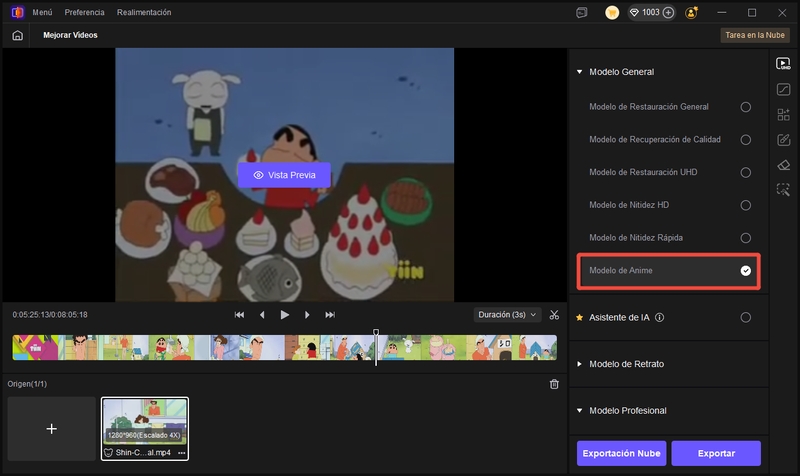The height and width of the screenshot is (476, 800).
Task: Click the app logo icon
Action: tap(17, 12)
